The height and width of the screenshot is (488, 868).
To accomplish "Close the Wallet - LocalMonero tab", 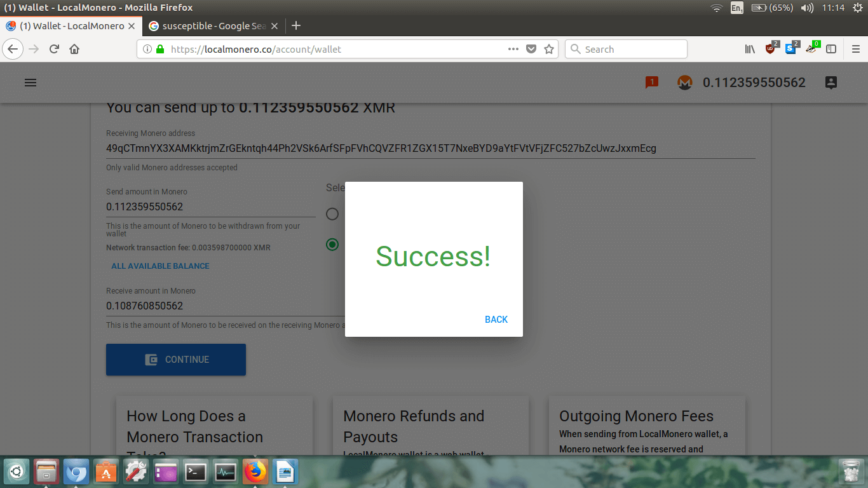I will tap(132, 26).
